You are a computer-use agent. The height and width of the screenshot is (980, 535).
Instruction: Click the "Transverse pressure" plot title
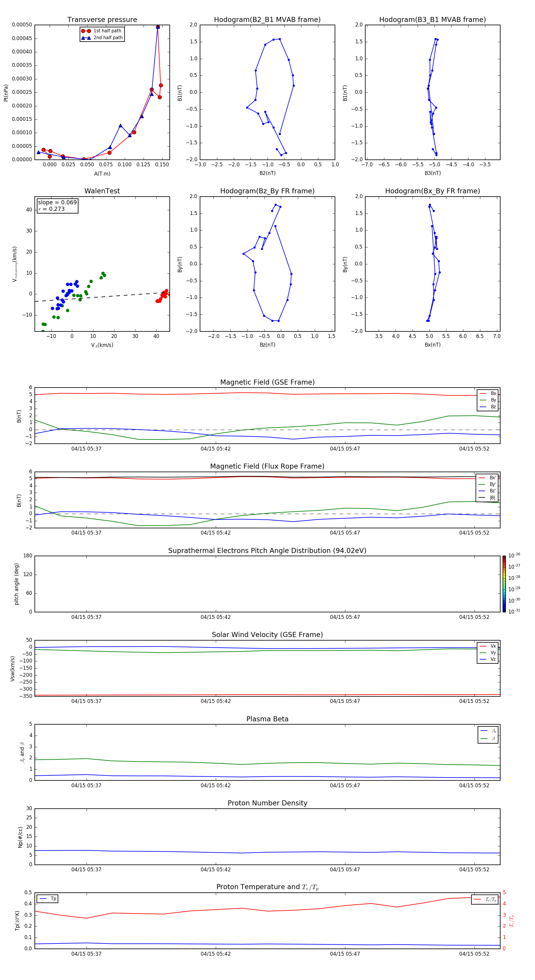(x=102, y=19)
